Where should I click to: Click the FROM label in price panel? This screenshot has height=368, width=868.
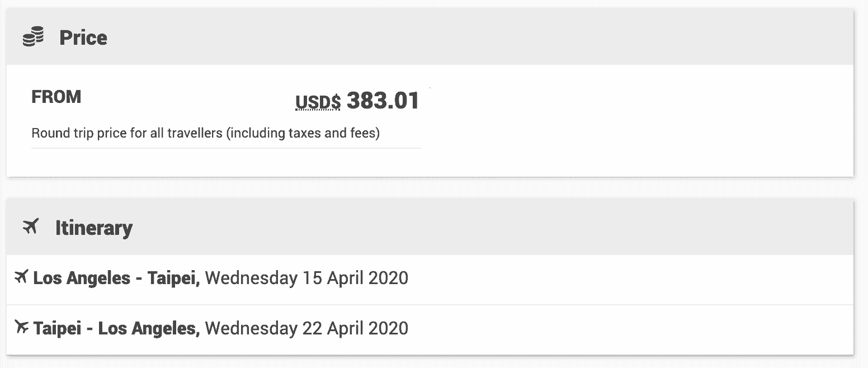[x=56, y=97]
